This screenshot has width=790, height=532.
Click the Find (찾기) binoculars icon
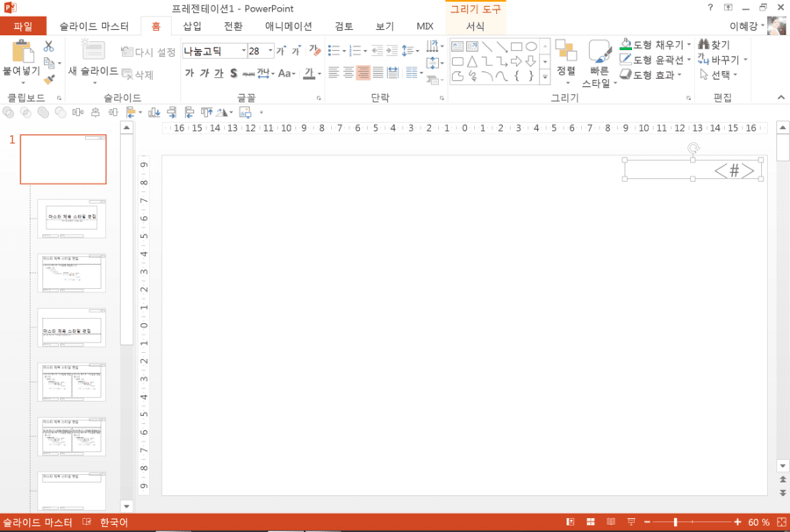pos(703,45)
